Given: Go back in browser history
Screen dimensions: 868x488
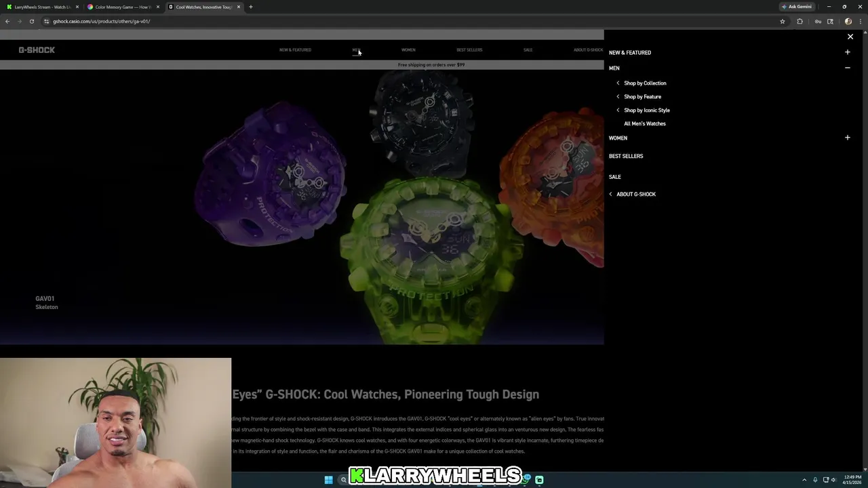Looking at the screenshot, I should click(7, 21).
